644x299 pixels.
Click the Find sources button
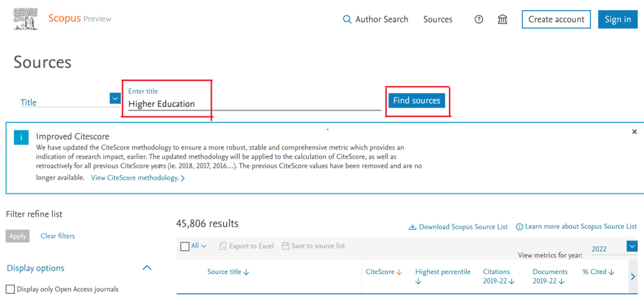pyautogui.click(x=417, y=101)
